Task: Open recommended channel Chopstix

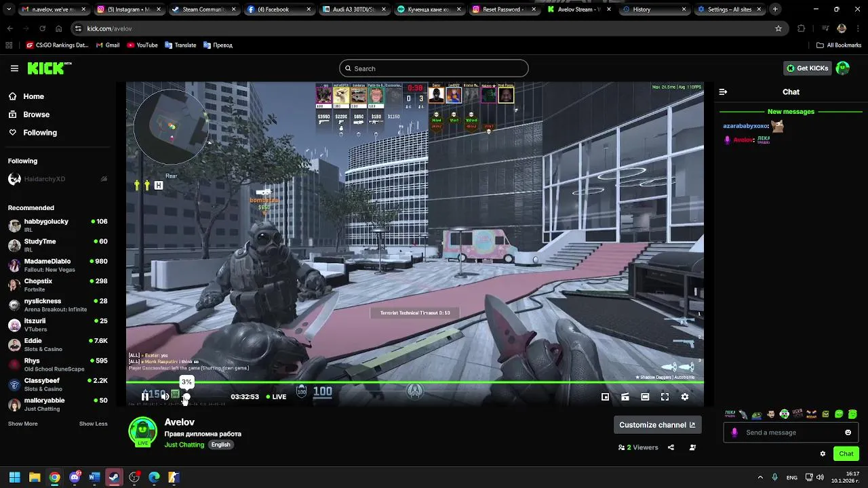Action: point(58,285)
